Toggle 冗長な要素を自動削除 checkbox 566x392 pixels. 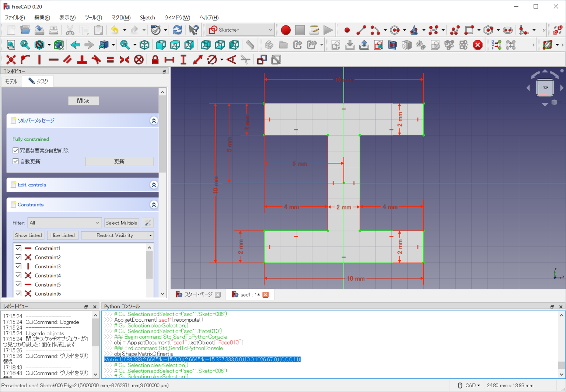(x=15, y=150)
